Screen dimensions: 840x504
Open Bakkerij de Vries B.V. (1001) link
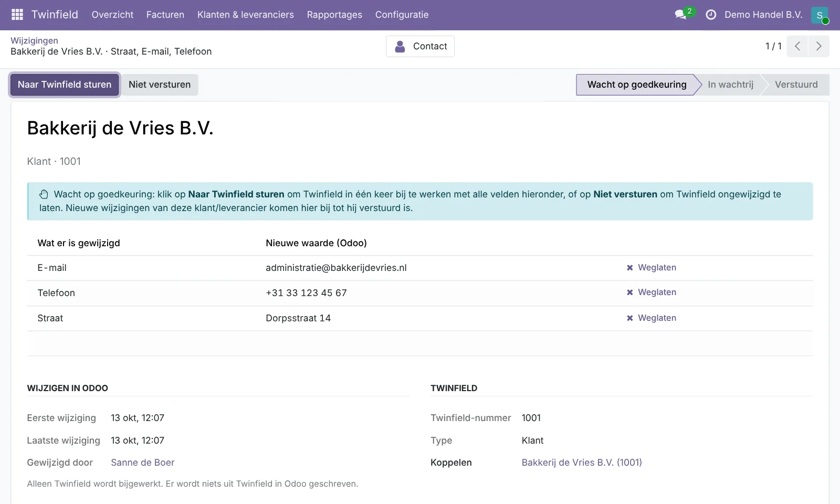point(582,463)
